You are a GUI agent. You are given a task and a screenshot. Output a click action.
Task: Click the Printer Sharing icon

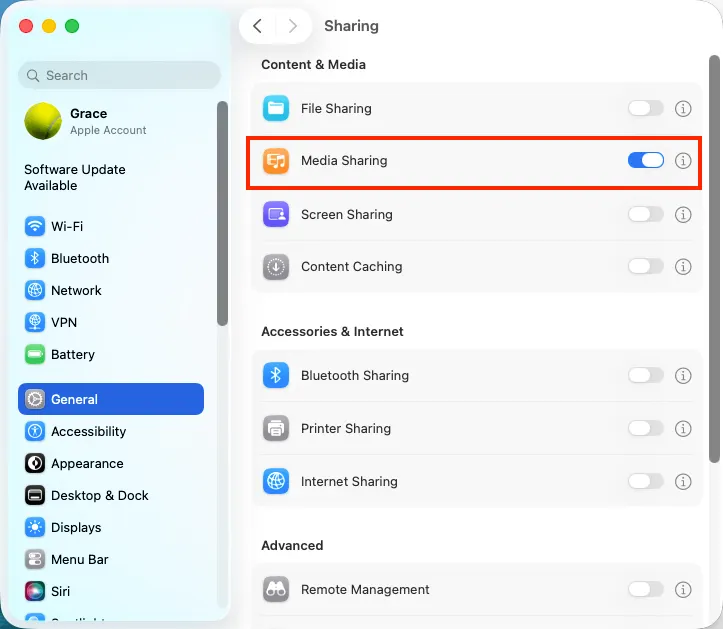click(x=276, y=428)
